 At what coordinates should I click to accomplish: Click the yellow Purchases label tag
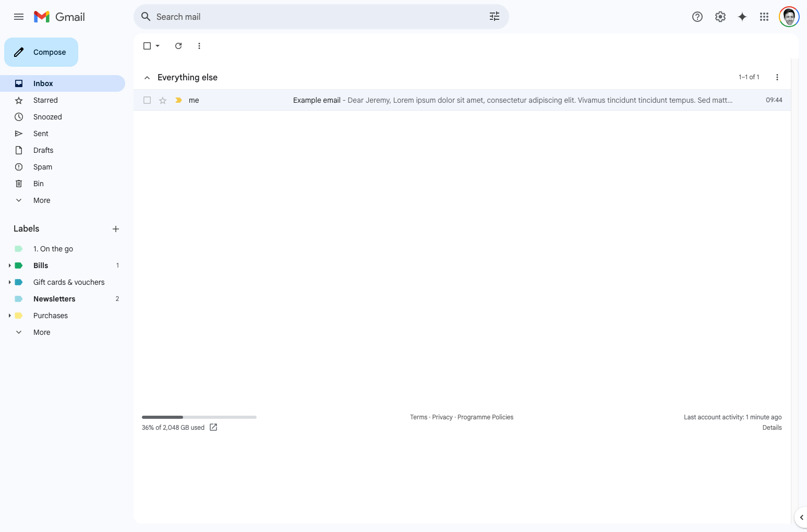click(x=19, y=316)
